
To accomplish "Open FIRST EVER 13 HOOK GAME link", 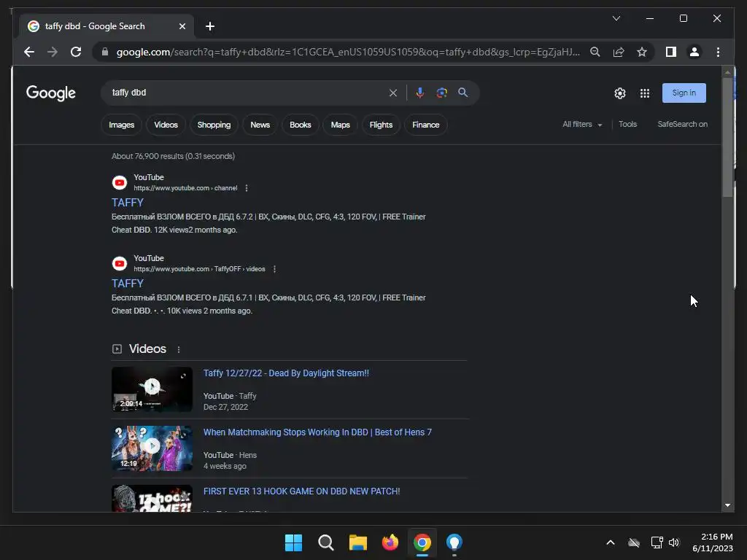I will (301, 491).
